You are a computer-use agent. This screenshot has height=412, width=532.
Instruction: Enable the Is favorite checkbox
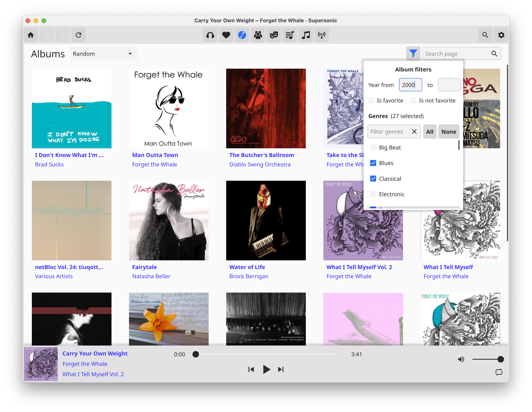pos(371,100)
